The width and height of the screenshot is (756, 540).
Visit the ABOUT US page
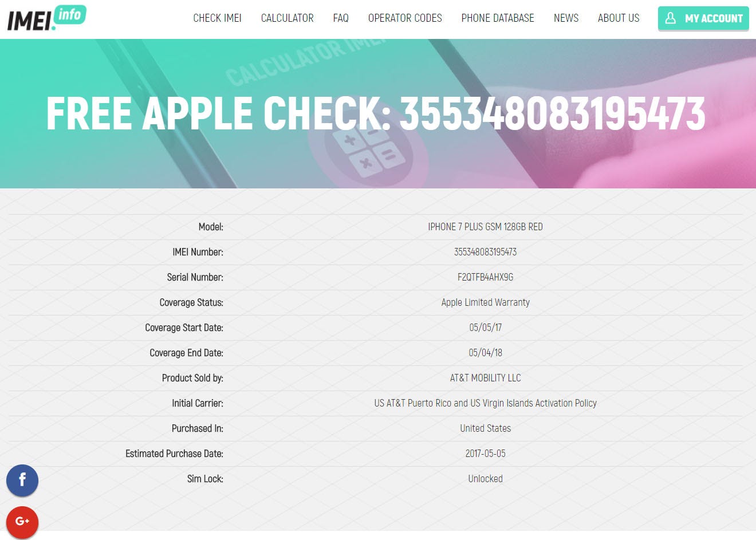619,18
